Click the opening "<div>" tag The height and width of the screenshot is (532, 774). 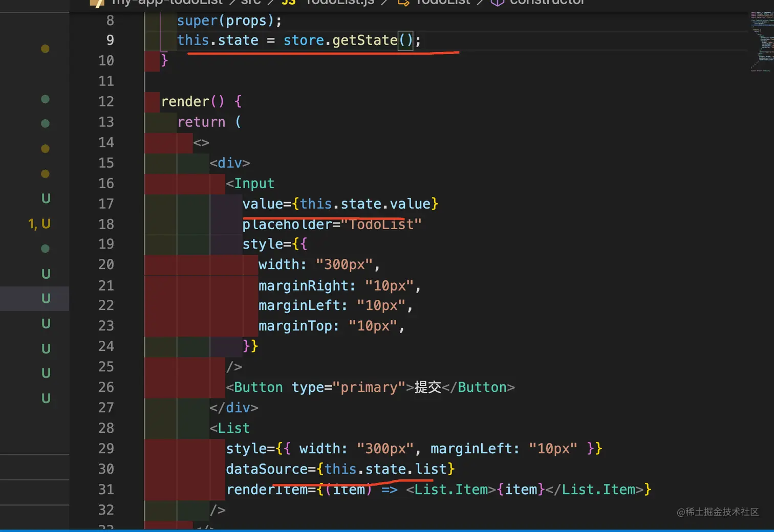(230, 163)
